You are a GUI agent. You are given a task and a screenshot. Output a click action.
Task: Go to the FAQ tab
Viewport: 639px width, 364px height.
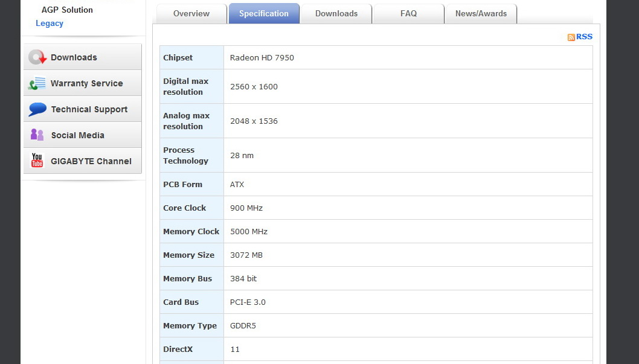click(x=408, y=13)
